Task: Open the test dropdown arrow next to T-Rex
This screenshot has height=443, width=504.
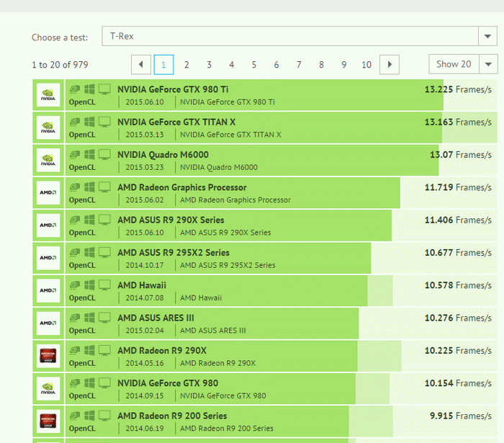Action: click(x=487, y=36)
